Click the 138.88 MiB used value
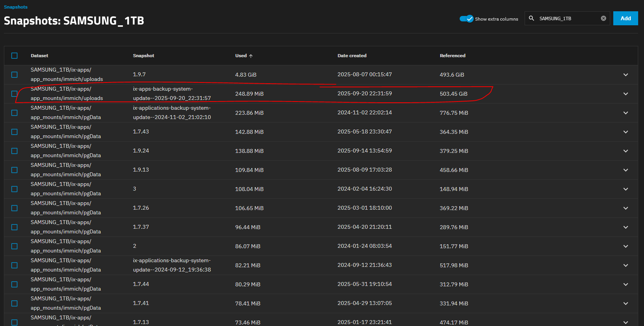This screenshot has height=326, width=644. [249, 151]
